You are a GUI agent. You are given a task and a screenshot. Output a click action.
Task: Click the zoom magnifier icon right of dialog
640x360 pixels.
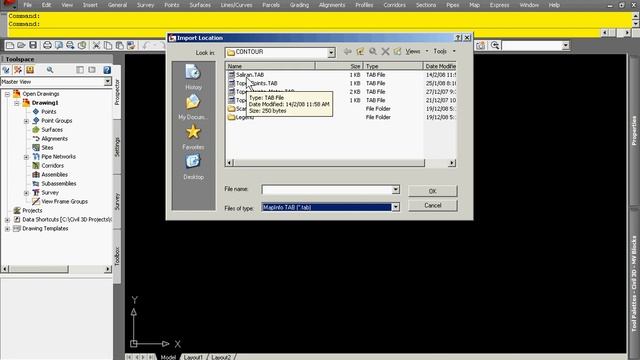tap(495, 45)
